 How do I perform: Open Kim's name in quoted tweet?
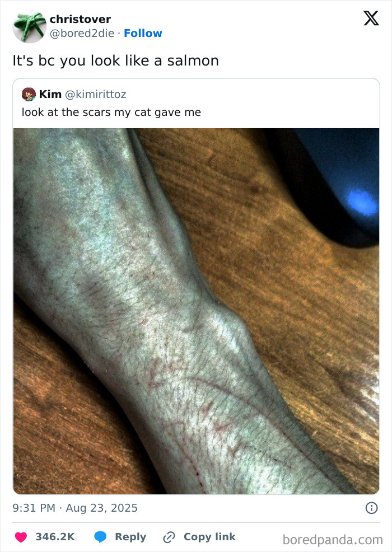(x=50, y=95)
